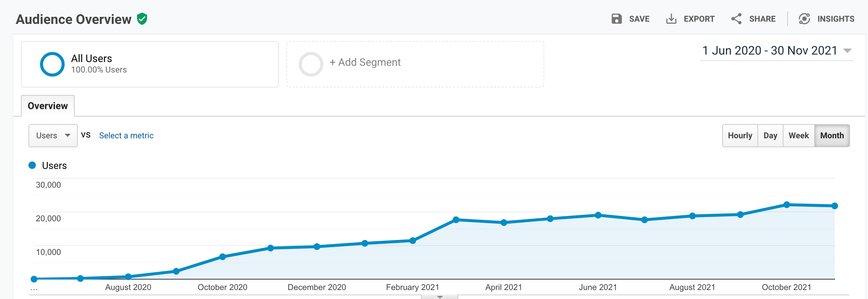This screenshot has height=299, width=868.
Task: Click the 10,000 axis label
Action: coord(48,252)
